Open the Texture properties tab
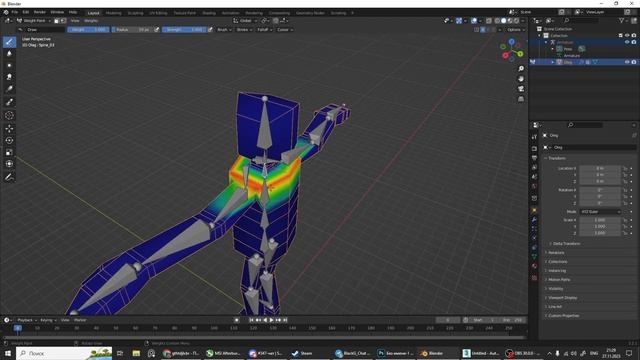The width and height of the screenshot is (640, 360). pos(534,278)
